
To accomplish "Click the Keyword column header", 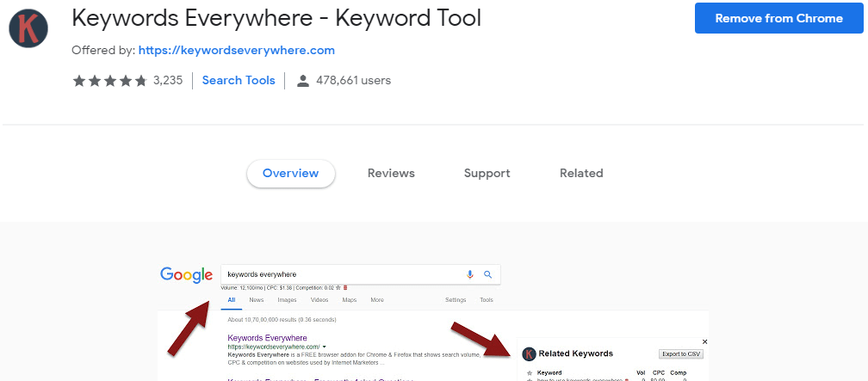I will (549, 373).
